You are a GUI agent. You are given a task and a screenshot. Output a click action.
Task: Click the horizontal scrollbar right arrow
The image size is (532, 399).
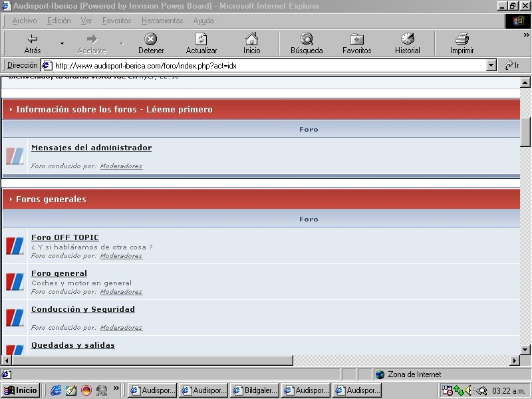click(515, 360)
